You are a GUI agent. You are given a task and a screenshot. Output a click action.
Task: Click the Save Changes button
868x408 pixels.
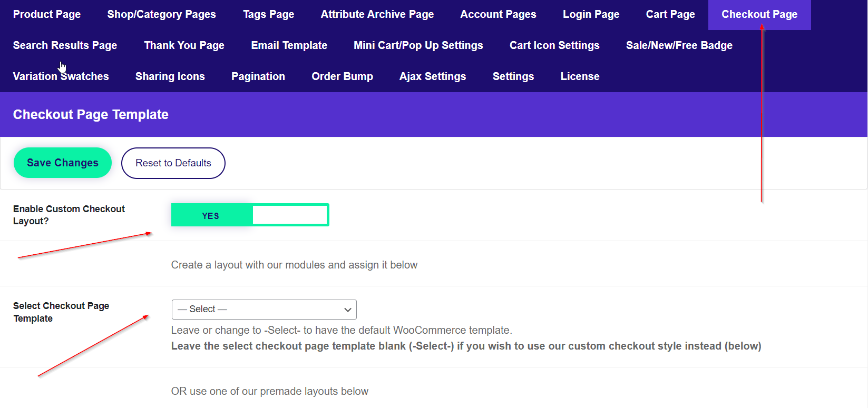click(x=63, y=163)
